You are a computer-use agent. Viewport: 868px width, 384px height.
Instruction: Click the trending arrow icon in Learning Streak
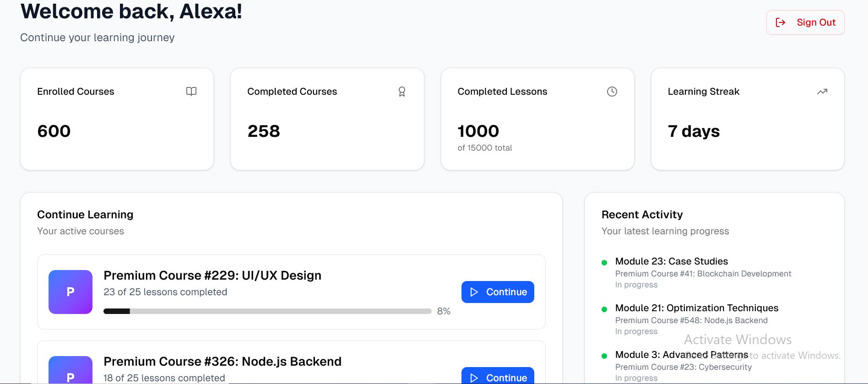point(822,92)
